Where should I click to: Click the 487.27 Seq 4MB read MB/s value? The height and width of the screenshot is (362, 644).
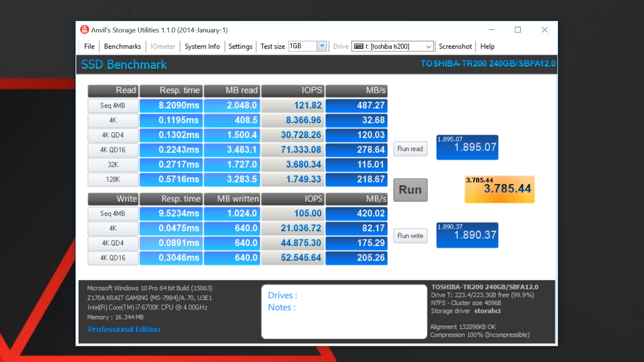coord(357,106)
